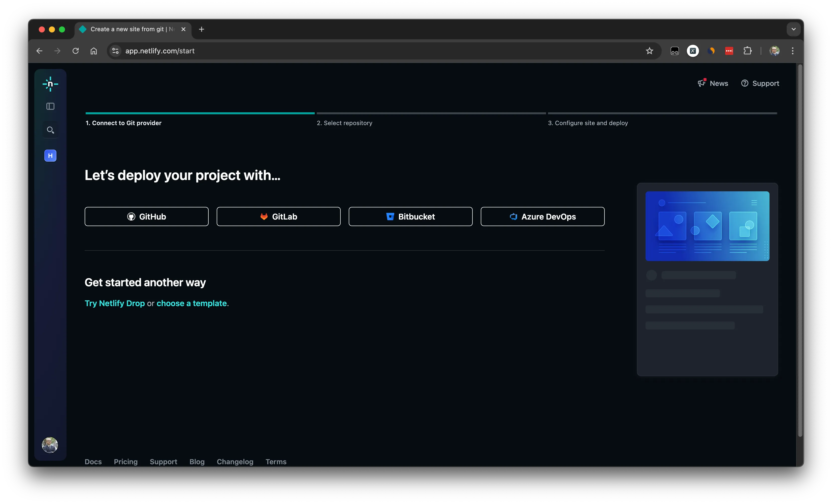Bookmark this page with the star icon
This screenshot has height=504, width=832.
[649, 51]
